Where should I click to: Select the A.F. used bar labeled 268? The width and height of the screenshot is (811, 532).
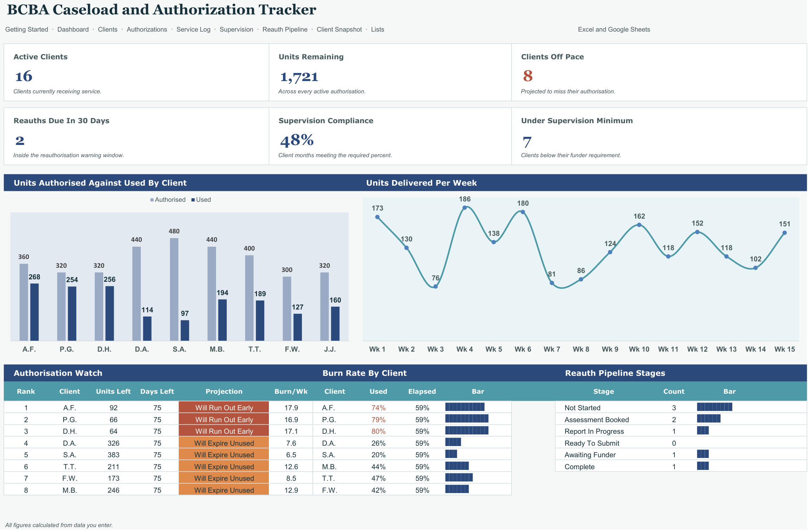[34, 312]
